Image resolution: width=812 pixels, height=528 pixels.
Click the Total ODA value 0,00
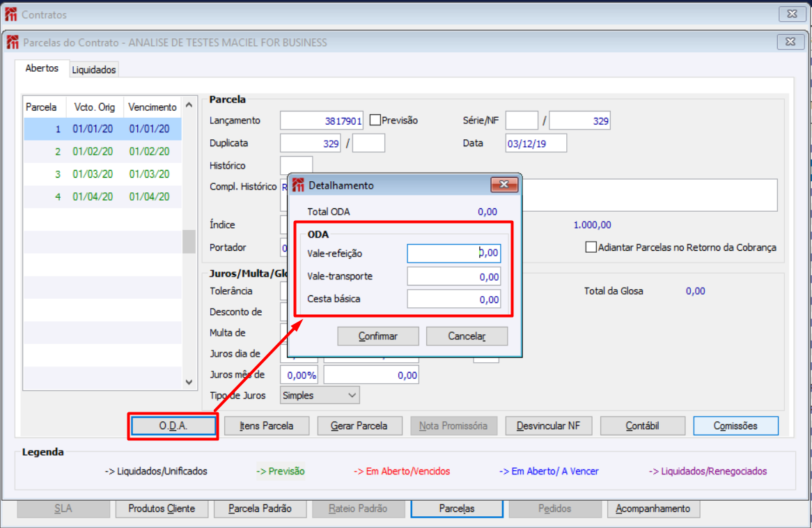[x=487, y=211]
